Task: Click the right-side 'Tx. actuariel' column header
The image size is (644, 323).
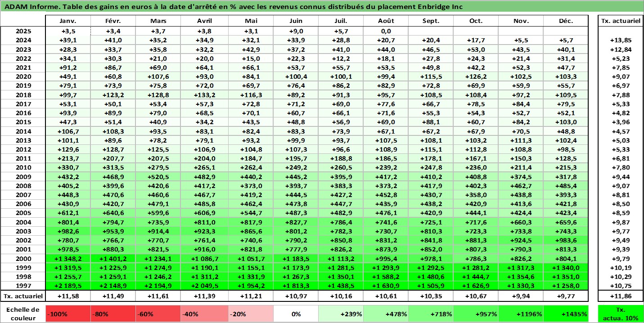Action: pos(621,21)
